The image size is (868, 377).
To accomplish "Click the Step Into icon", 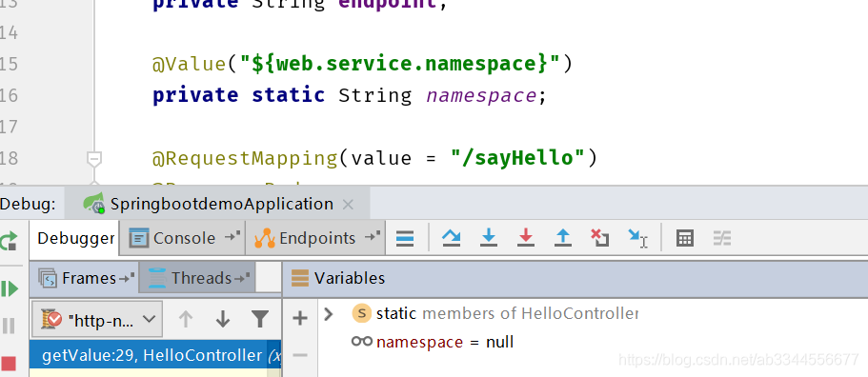I will (x=489, y=238).
